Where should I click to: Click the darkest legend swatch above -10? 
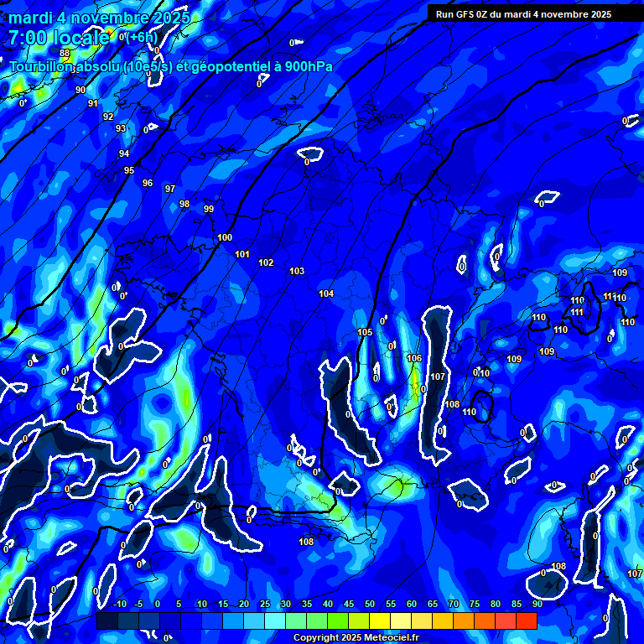coord(107,621)
